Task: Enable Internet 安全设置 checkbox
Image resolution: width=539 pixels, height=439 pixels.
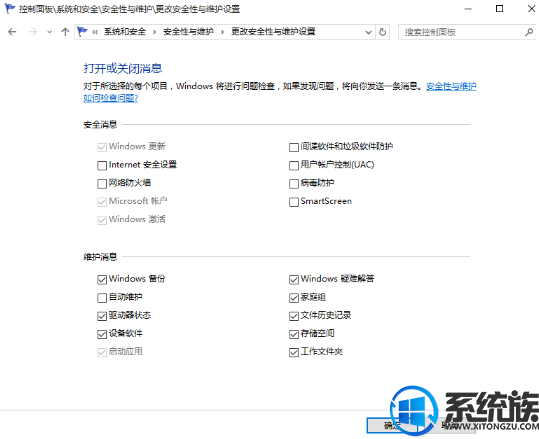Action: point(102,166)
